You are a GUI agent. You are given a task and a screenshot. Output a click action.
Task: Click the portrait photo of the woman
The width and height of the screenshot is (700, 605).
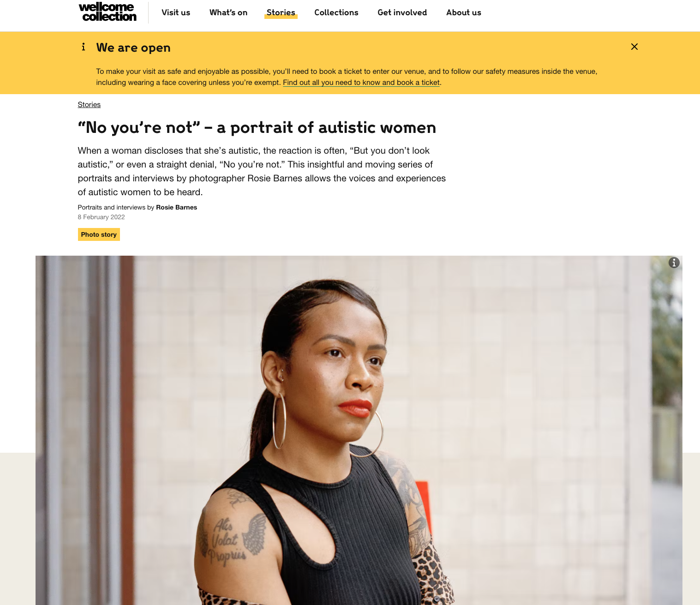point(359,430)
